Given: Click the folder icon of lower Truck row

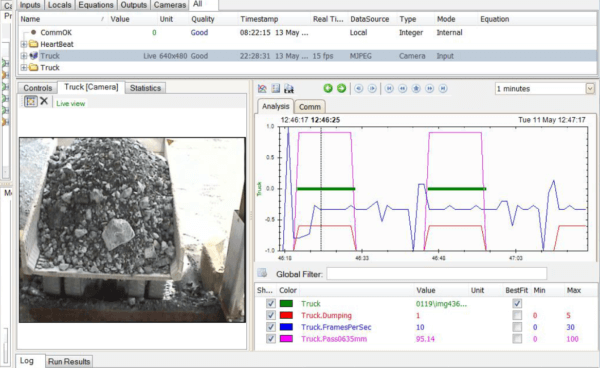Looking at the screenshot, I should (34, 67).
